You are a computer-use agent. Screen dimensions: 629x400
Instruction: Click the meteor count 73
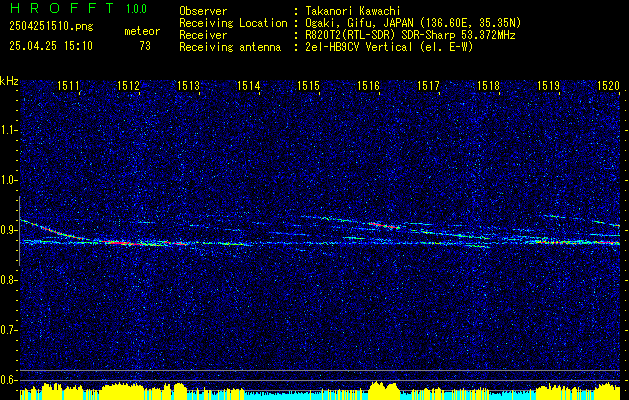pos(145,46)
